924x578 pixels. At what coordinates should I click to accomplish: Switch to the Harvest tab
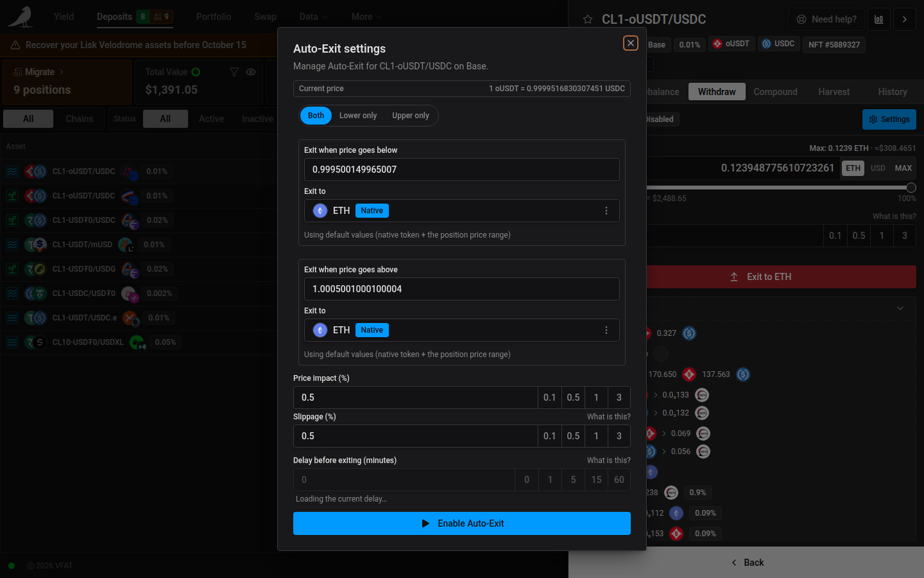point(834,92)
